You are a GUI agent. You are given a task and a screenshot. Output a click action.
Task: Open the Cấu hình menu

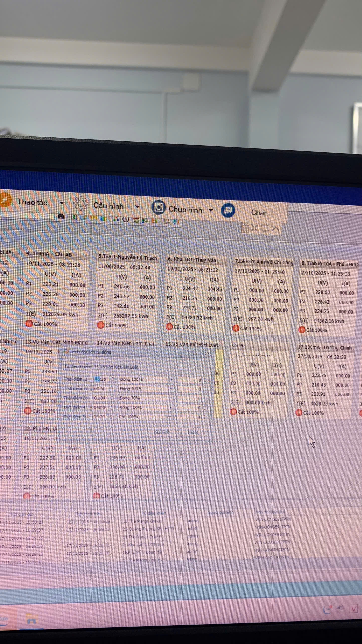108,206
